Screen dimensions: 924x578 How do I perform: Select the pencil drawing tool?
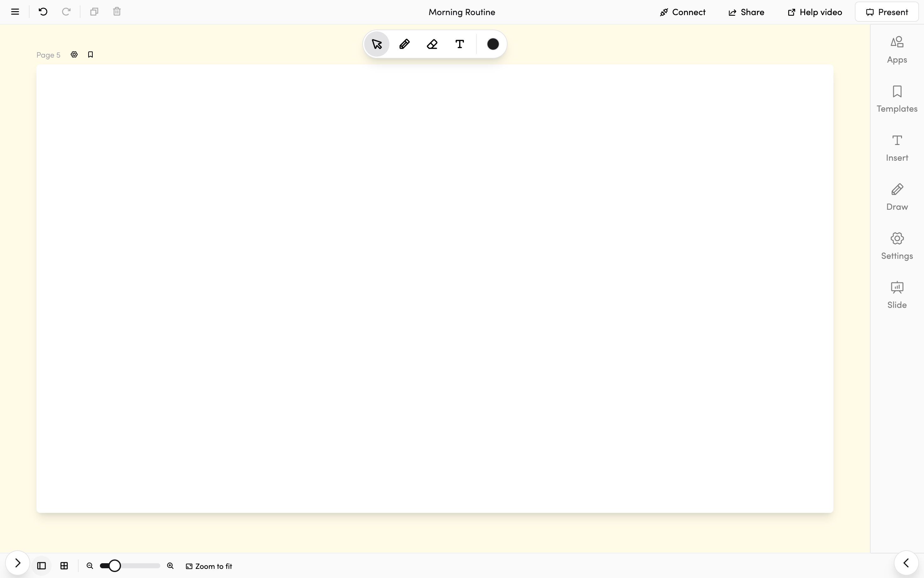pos(404,44)
